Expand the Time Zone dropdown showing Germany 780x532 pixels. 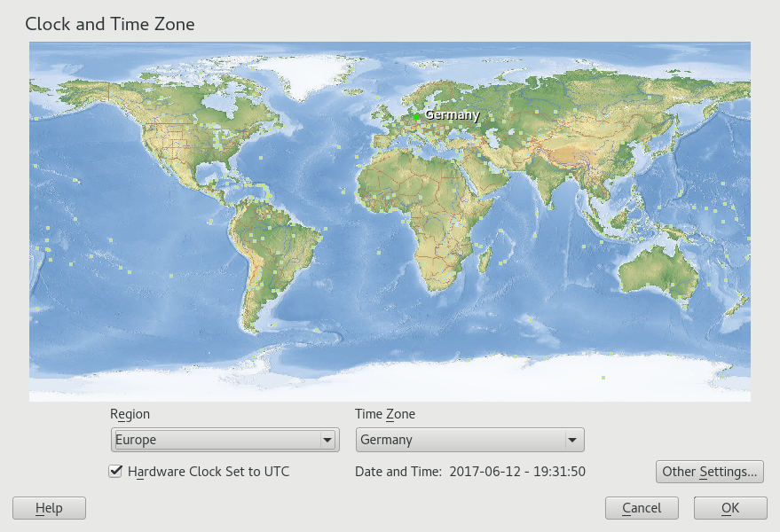point(469,440)
